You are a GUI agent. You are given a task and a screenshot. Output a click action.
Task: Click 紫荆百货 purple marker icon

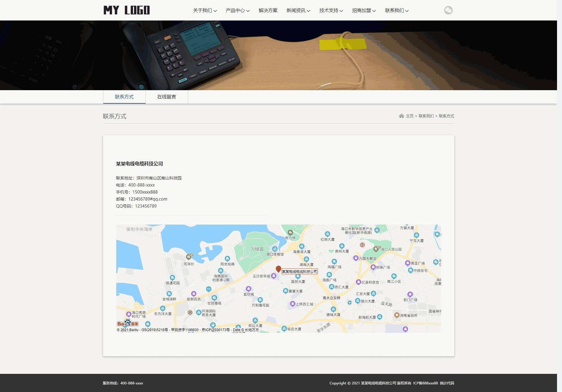tap(193, 294)
